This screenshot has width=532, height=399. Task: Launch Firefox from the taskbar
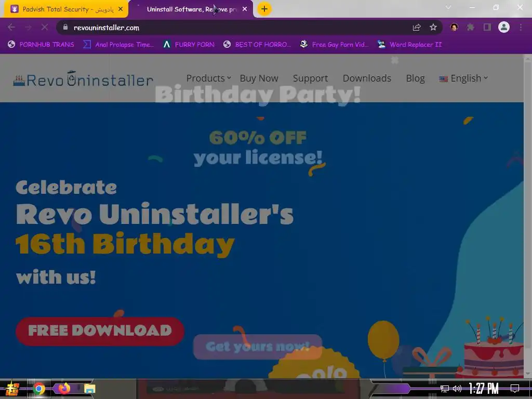click(x=64, y=388)
